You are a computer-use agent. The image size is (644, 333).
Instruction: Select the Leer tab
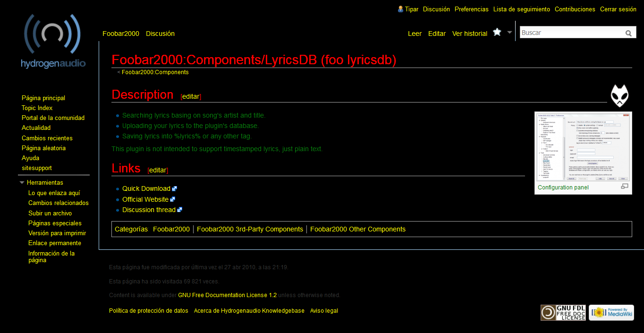coord(415,34)
